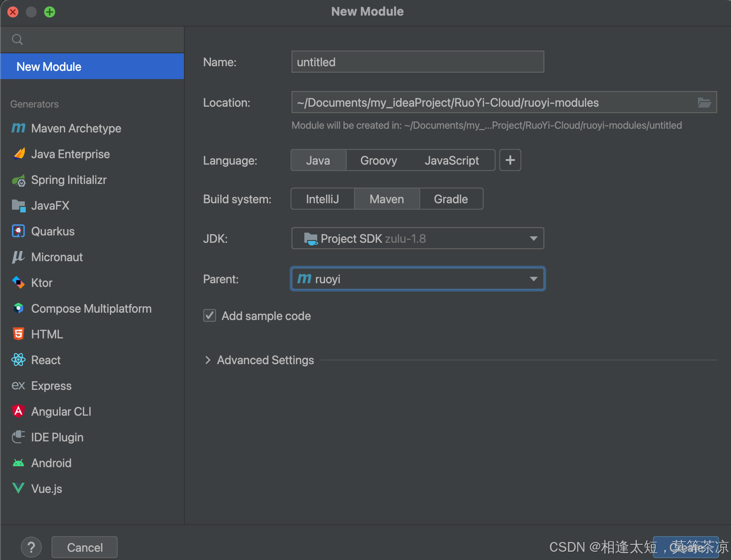Click the Ktor generator icon
Screen dimensions: 731x560
coord(18,282)
